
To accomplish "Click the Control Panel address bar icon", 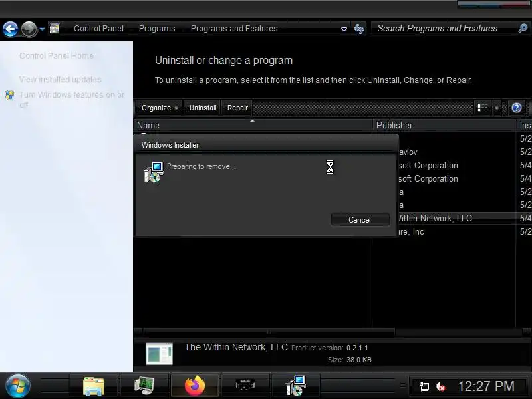I will point(55,28).
